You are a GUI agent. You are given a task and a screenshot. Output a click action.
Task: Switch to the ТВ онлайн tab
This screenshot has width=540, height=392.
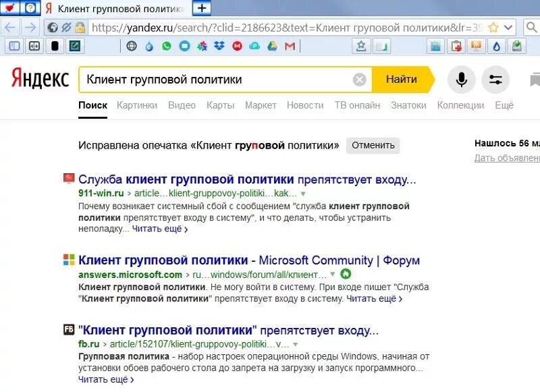tap(357, 105)
